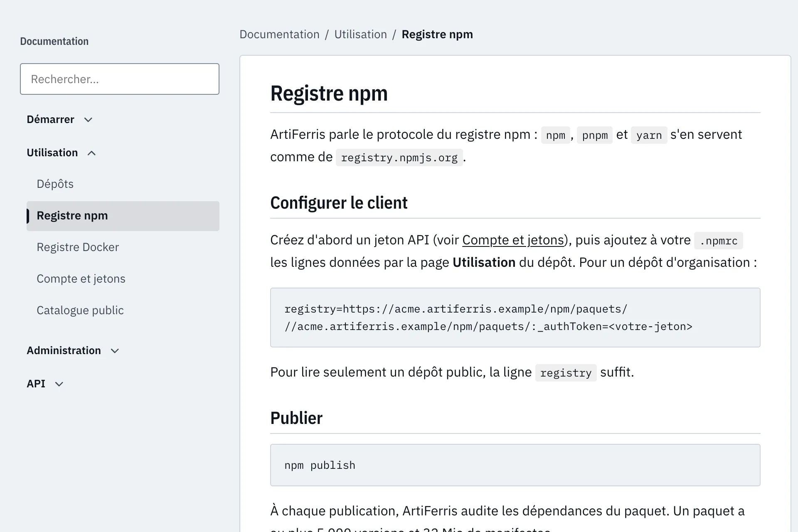Select Registre npm in the sidebar

(x=123, y=216)
